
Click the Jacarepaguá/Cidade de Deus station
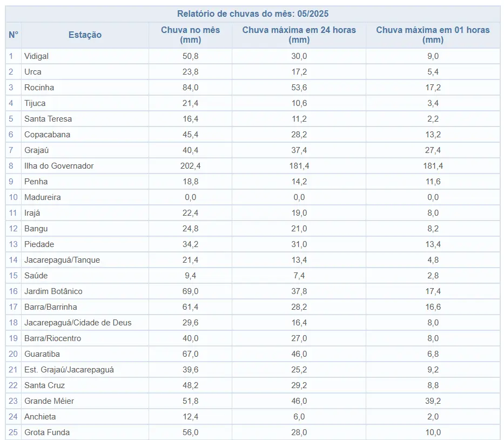pyautogui.click(x=78, y=323)
